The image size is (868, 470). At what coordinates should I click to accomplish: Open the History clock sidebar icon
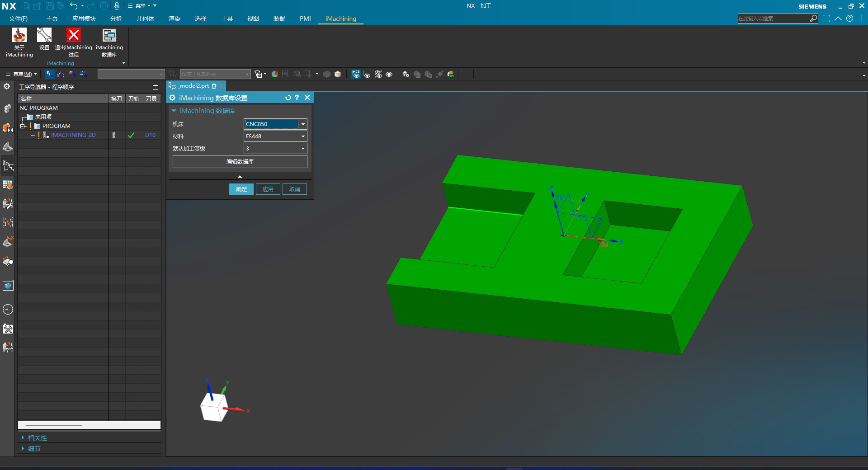pos(8,309)
